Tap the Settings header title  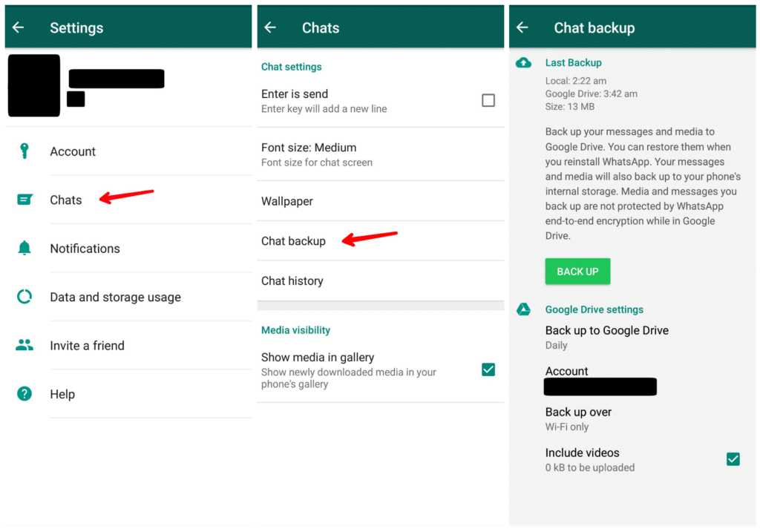click(76, 27)
